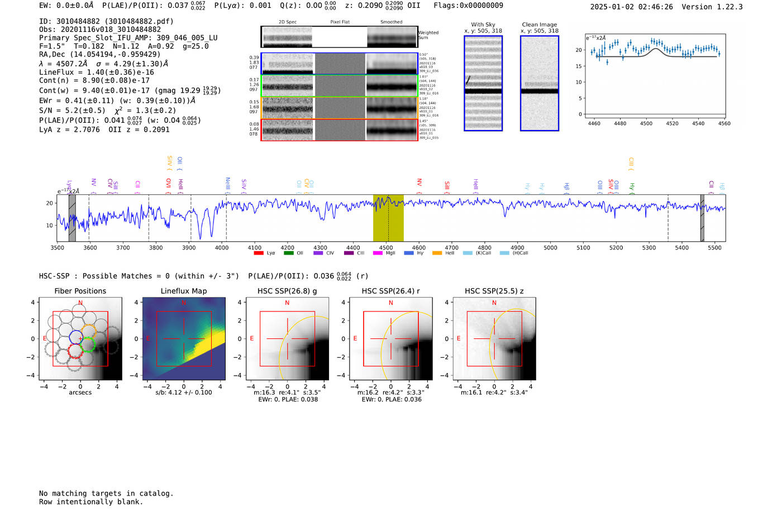Click the z: 0.2090 OII header value
The width and height of the screenshot is (782, 532).
click(383, 6)
